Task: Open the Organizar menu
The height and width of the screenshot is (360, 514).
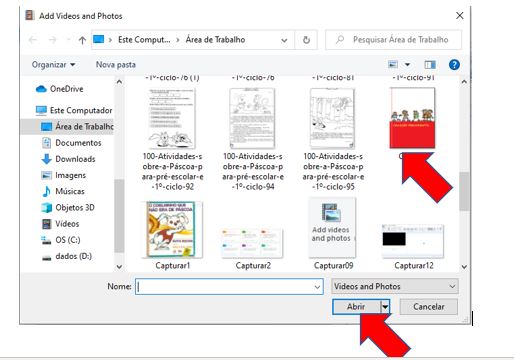Action: click(x=53, y=65)
